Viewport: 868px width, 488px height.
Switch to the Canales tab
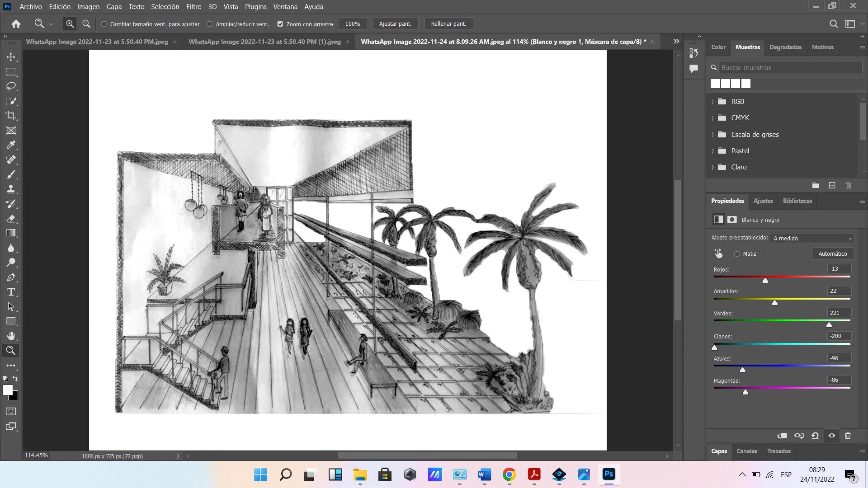coord(746,451)
